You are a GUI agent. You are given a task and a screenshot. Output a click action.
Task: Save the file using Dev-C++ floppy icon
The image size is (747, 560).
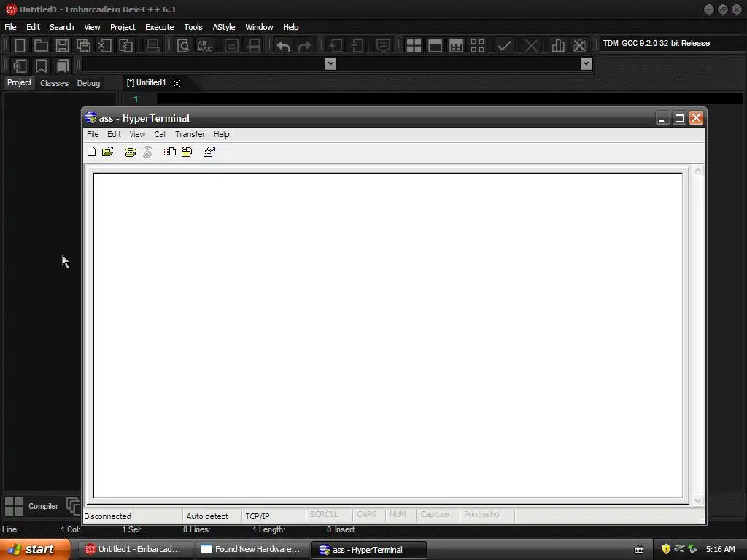click(x=62, y=46)
